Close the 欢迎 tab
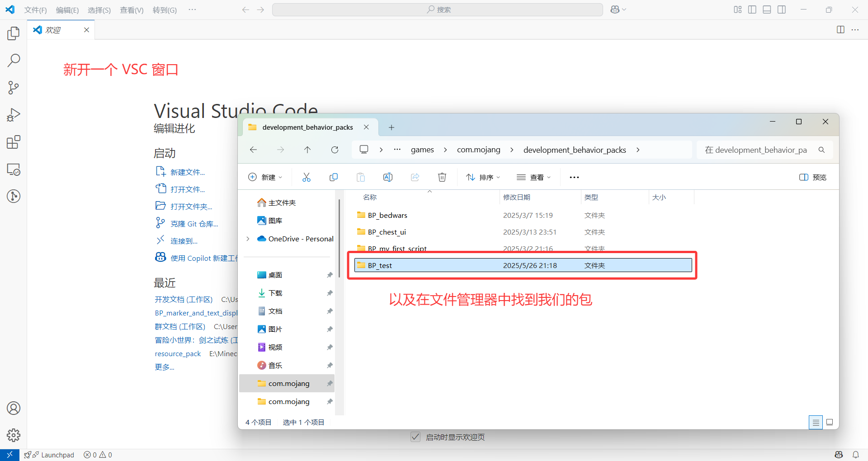The height and width of the screenshot is (461, 868). pyautogui.click(x=86, y=30)
